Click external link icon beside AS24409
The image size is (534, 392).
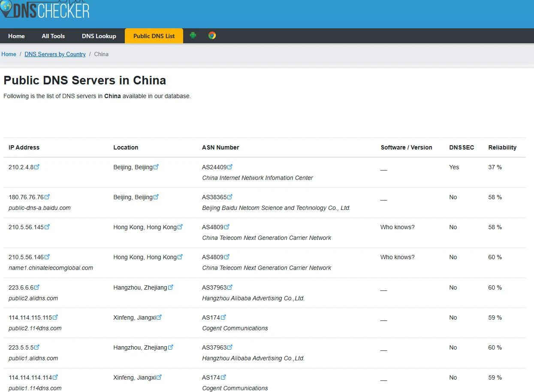coord(230,167)
